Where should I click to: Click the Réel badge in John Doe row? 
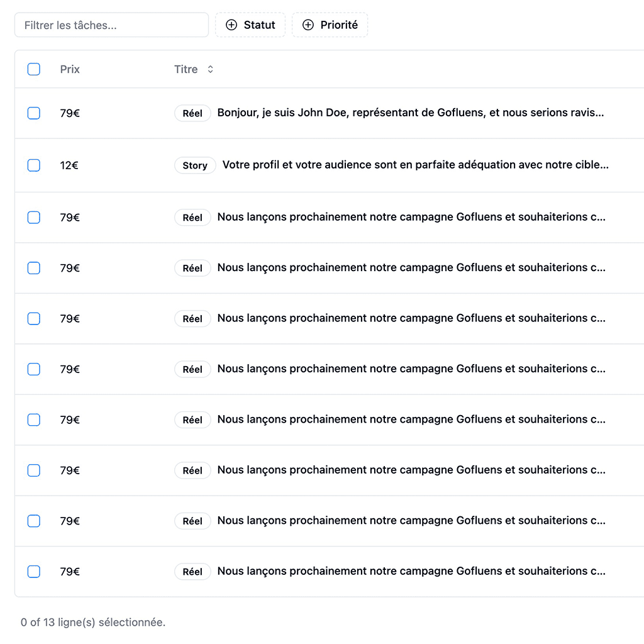tap(192, 113)
